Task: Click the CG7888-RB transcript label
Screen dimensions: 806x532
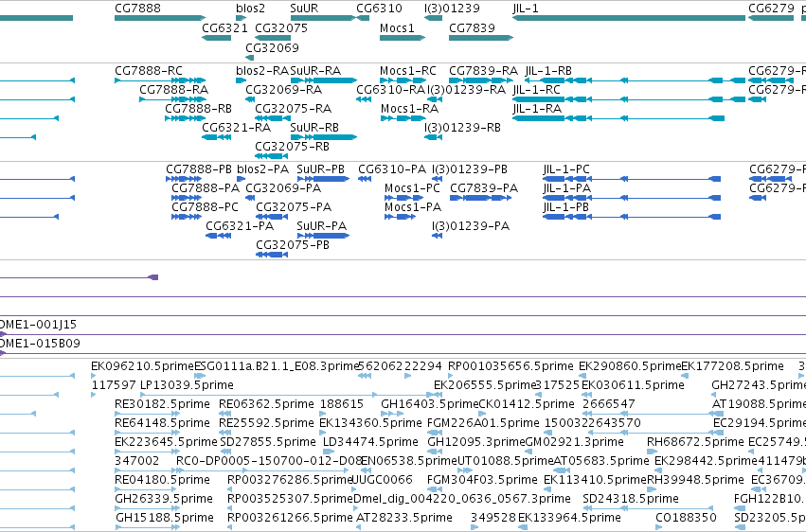Action: [198, 108]
